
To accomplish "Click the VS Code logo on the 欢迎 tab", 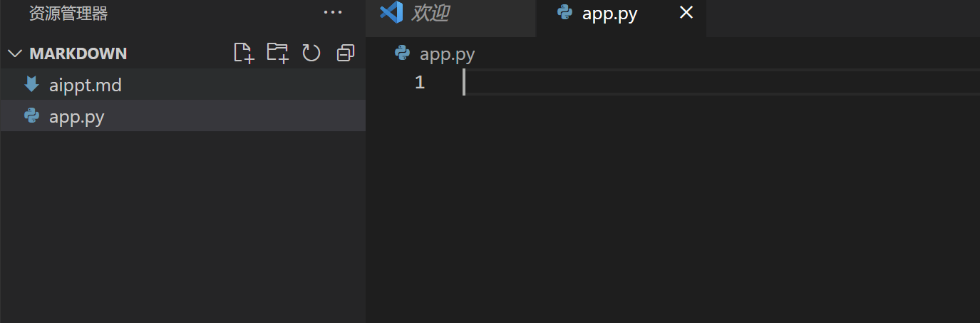I will [391, 13].
